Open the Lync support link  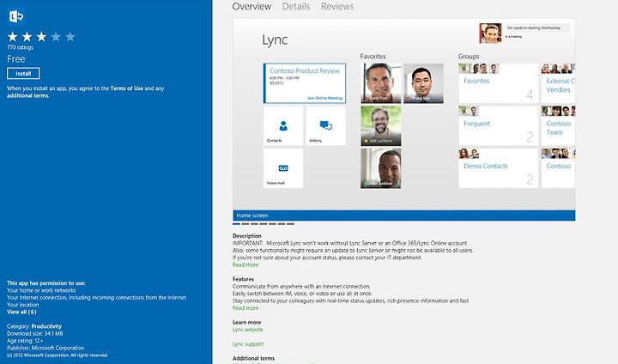[248, 344]
